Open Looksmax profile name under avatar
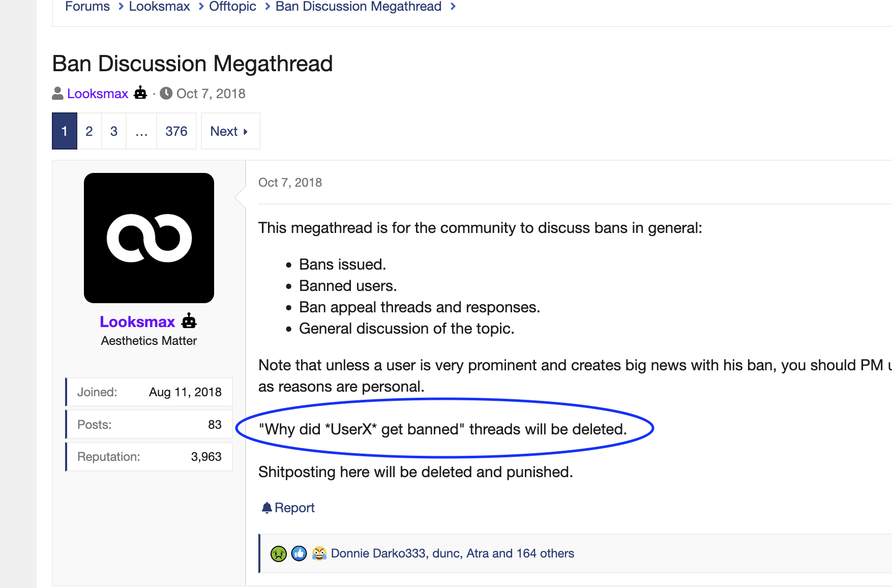The image size is (892, 588). coord(137,322)
